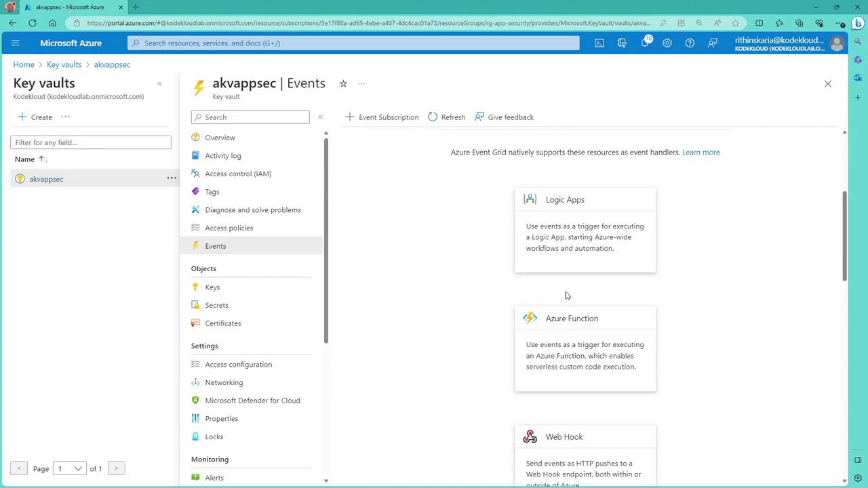Image resolution: width=868 pixels, height=488 pixels.
Task: Go to the next page of key vaults
Action: (116, 468)
